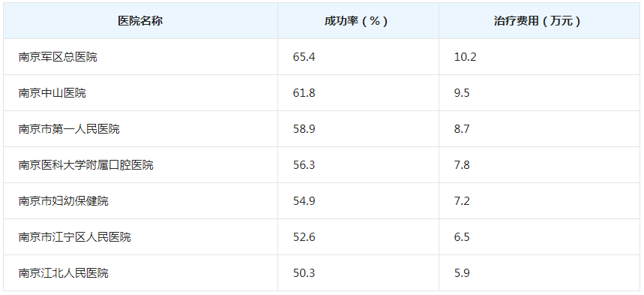Image resolution: width=644 pixels, height=295 pixels.
Task: Click the treatment cost value 10.2
Action: 466,57
